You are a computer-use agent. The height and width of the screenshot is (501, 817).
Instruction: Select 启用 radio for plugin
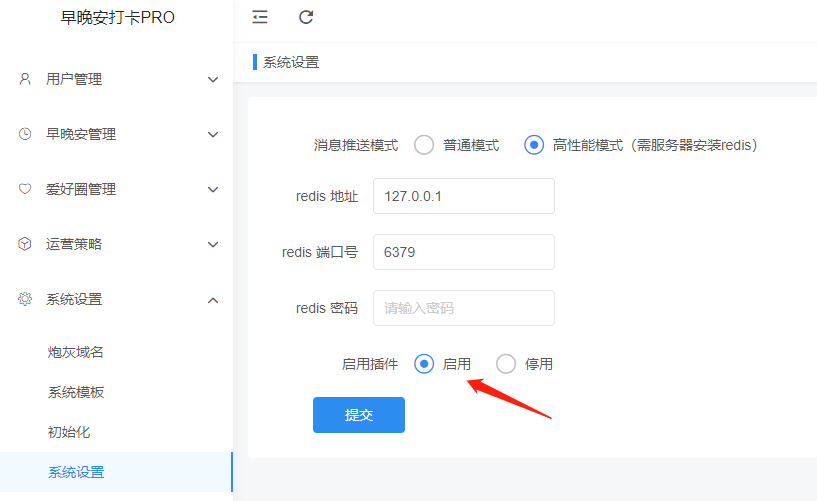(424, 364)
